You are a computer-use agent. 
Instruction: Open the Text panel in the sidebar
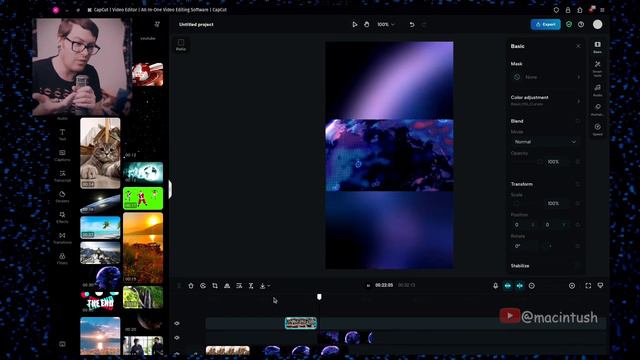click(62, 135)
